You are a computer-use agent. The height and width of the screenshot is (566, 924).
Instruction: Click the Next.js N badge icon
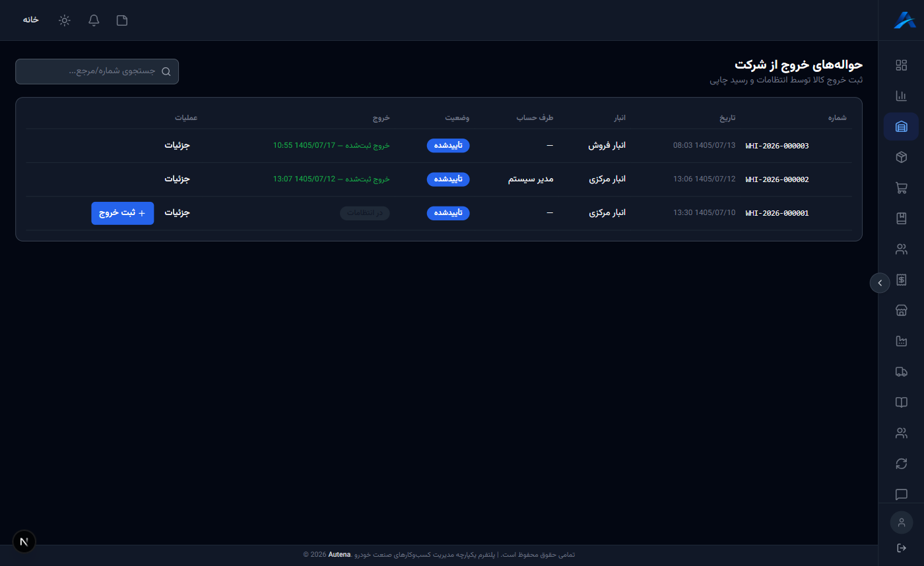pos(24,542)
